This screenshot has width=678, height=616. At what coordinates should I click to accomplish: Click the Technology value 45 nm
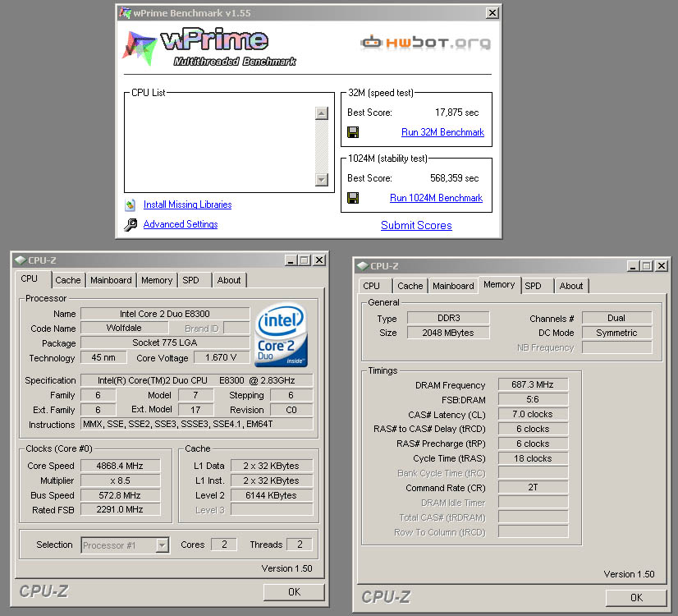click(103, 358)
